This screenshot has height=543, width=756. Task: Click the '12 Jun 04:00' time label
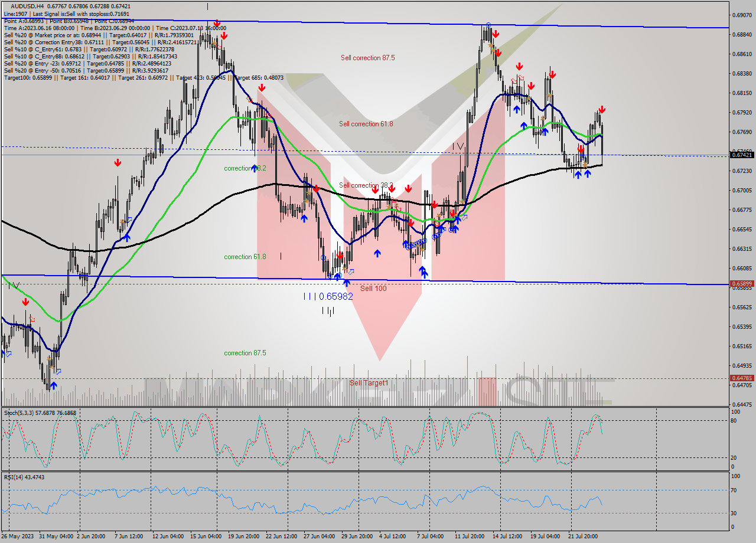(x=168, y=536)
